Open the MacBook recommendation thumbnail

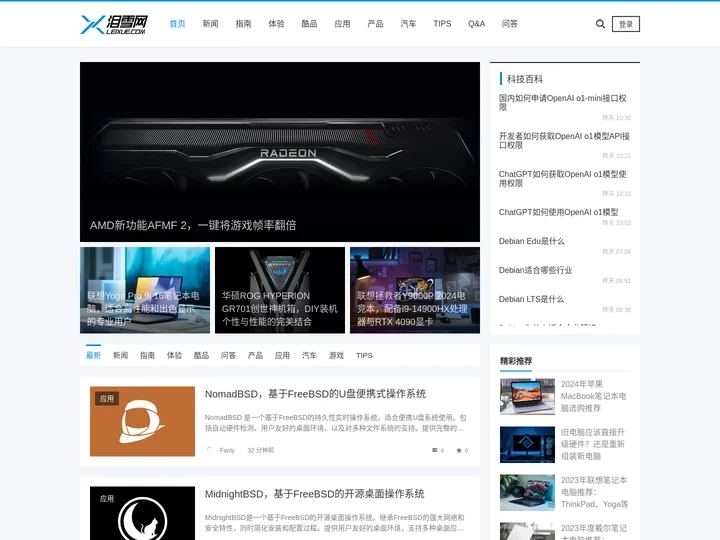[527, 396]
